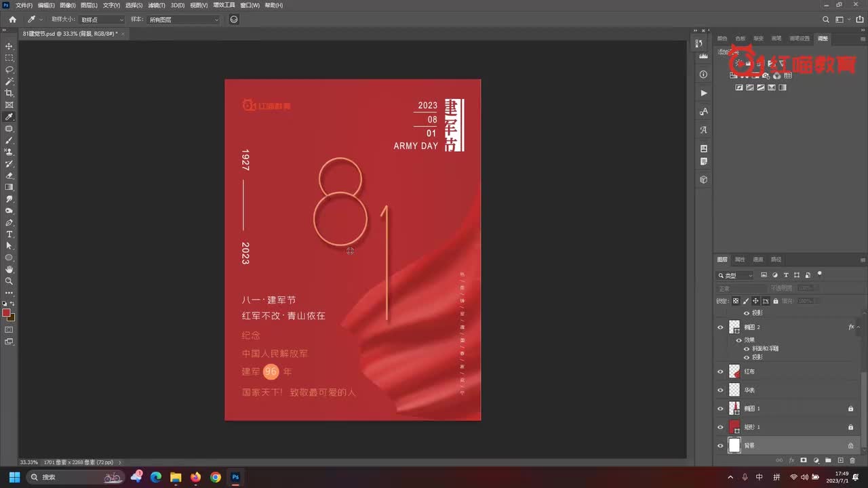This screenshot has width=868, height=488.
Task: Select the Hand tool
Action: (9, 269)
